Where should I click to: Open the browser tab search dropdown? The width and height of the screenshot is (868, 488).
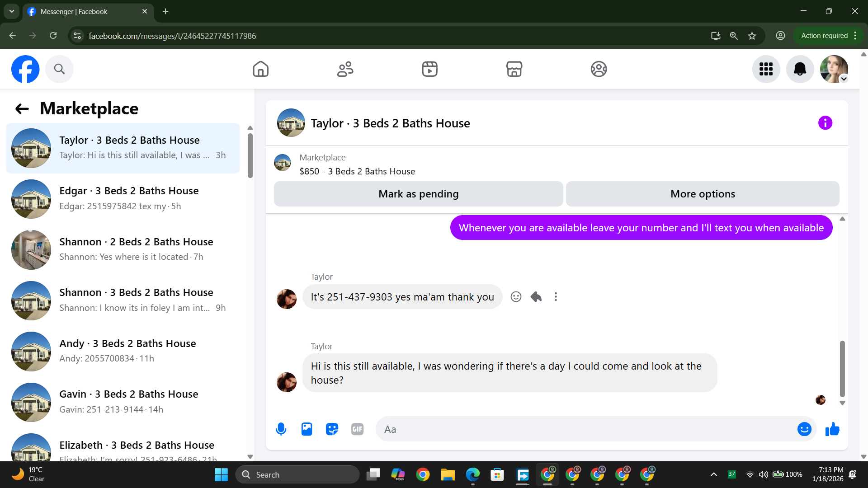[12, 11]
